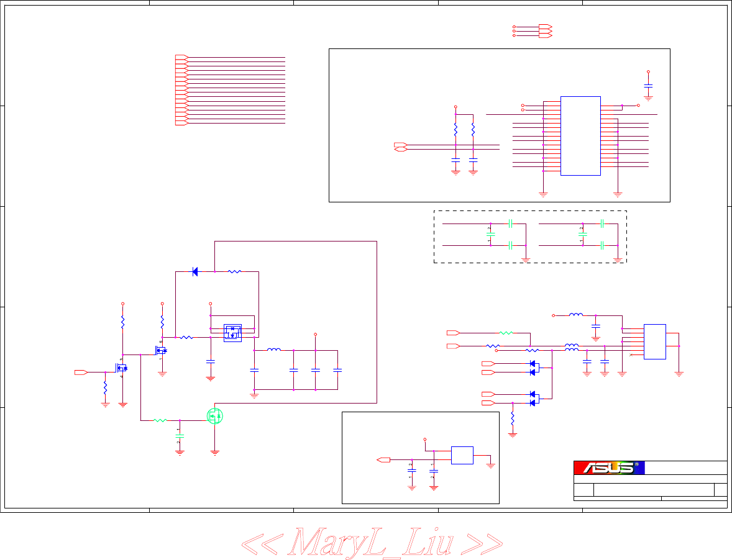Viewport: 732px width, 560px height.
Task: Select the blue capacitor in the IC box's corner
Action: [648, 86]
